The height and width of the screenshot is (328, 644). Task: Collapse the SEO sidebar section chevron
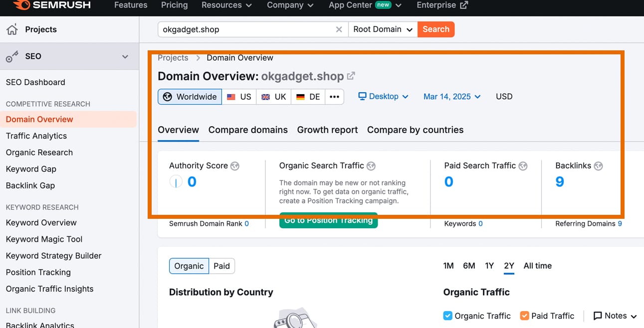pyautogui.click(x=125, y=57)
